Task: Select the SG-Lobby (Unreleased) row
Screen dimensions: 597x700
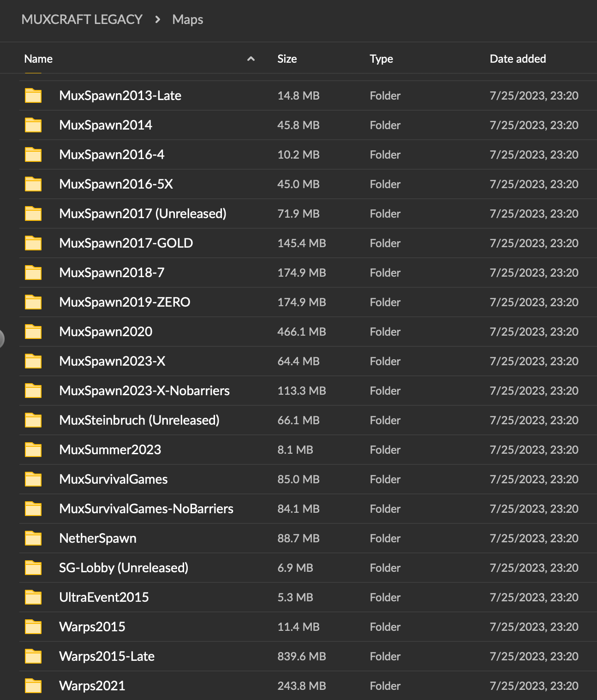Action: pyautogui.click(x=124, y=568)
